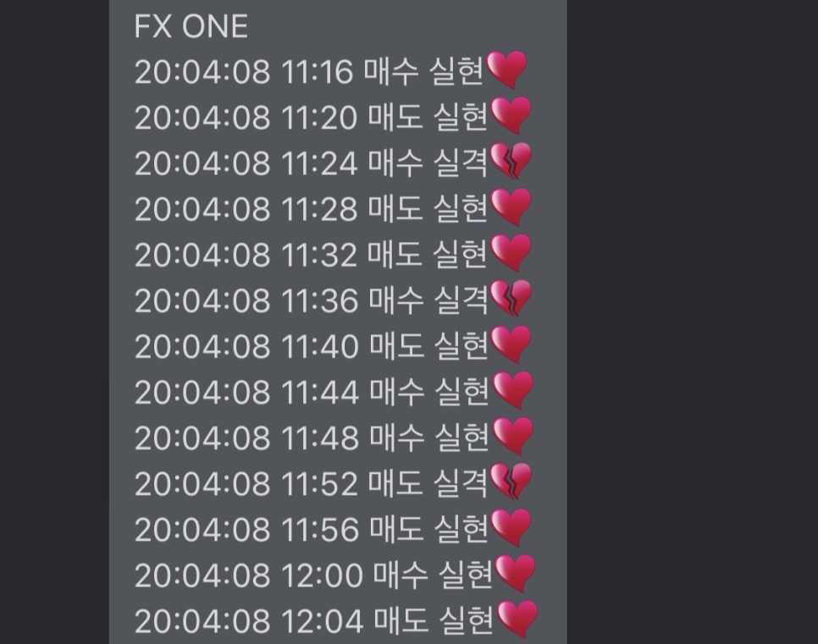
Task: Click the heart emoji beside 11:20 매도 실현
Action: coord(511,116)
